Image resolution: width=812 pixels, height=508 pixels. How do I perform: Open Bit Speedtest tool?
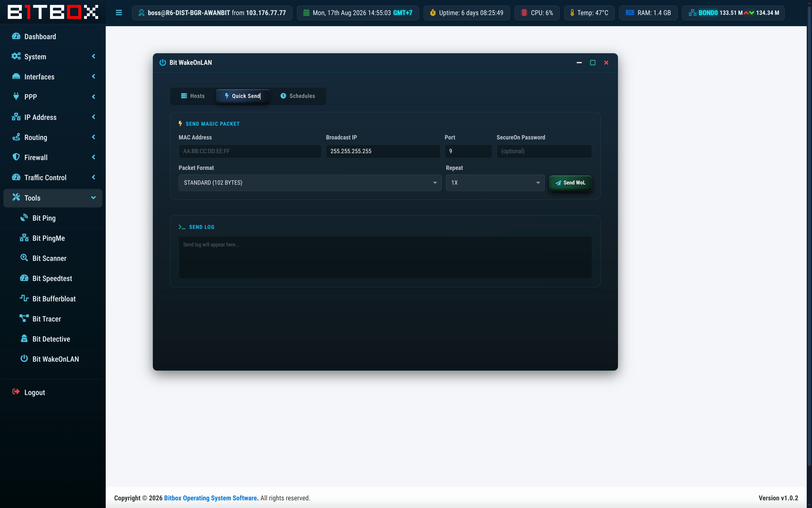coord(53,279)
